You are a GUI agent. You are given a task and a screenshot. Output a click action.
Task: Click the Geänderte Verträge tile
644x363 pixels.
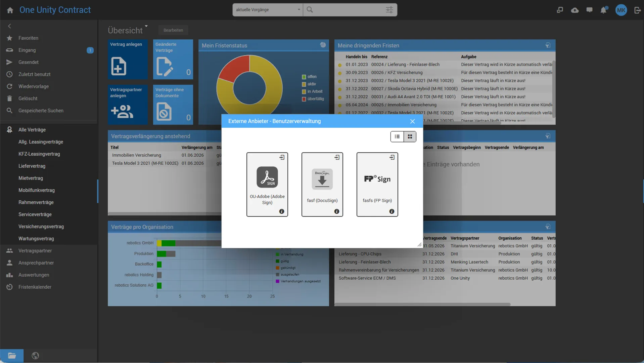pos(173,59)
